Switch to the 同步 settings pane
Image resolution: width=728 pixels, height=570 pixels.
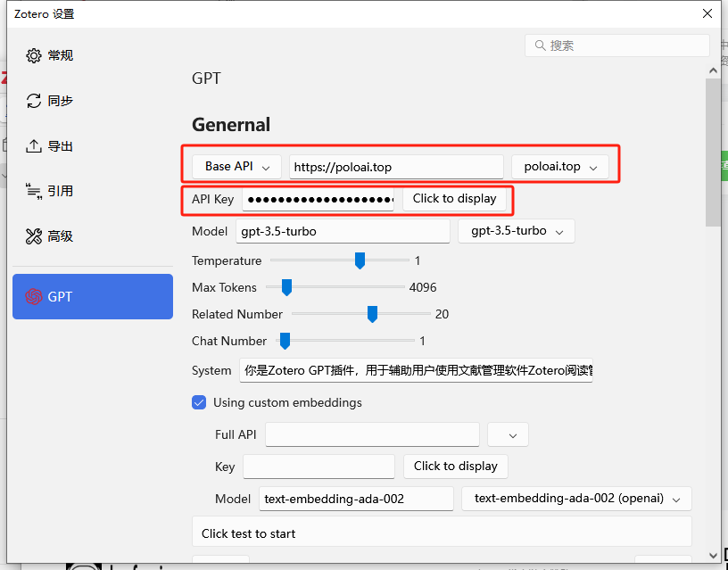[x=93, y=101]
